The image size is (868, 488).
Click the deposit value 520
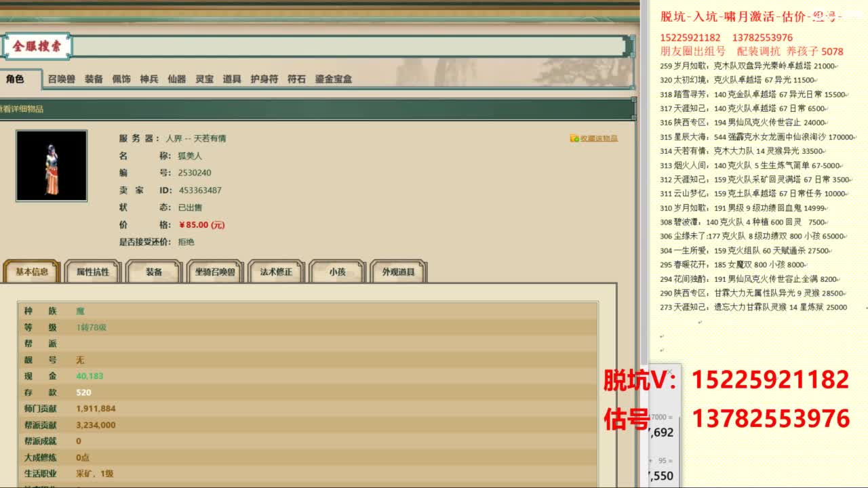[x=83, y=392]
